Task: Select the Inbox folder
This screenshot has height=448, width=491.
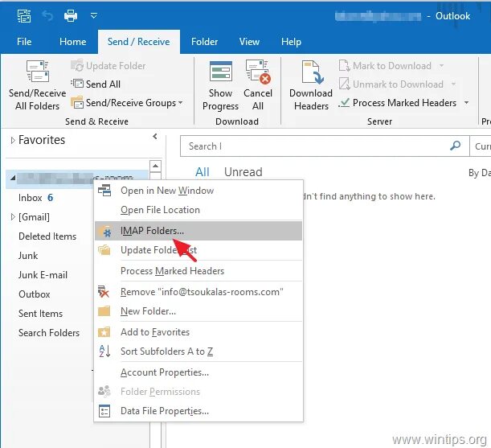Action: click(31, 198)
